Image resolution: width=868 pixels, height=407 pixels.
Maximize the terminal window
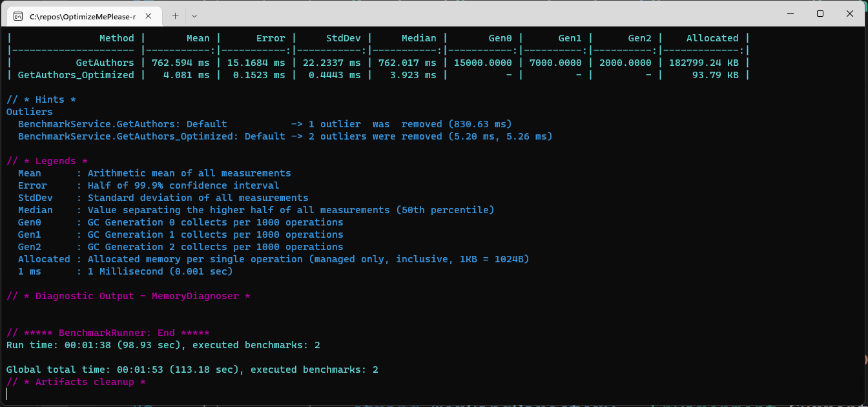click(820, 14)
